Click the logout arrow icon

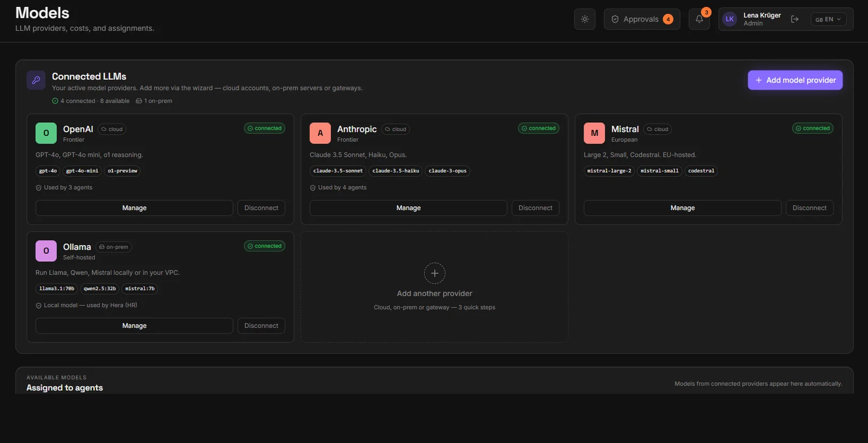pyautogui.click(x=795, y=19)
